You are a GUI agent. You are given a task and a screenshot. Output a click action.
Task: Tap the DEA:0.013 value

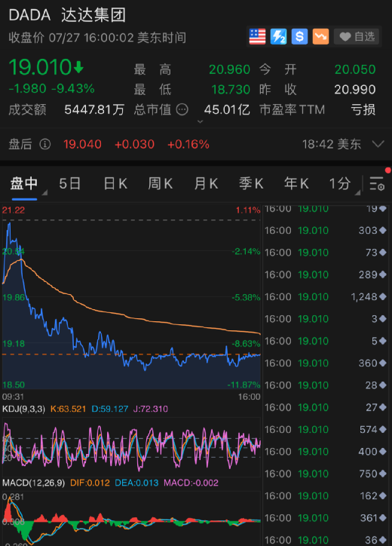coord(136,483)
